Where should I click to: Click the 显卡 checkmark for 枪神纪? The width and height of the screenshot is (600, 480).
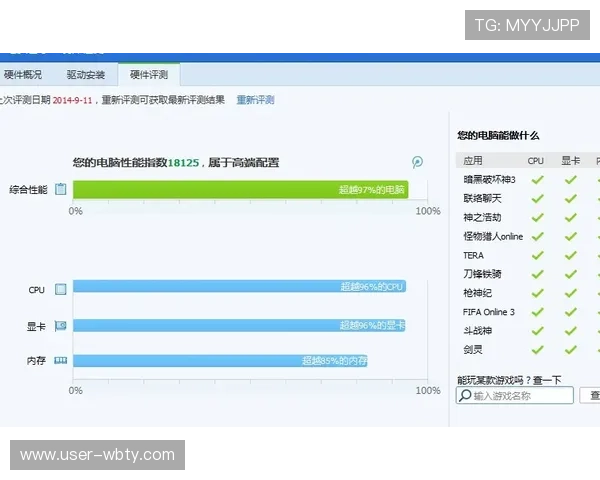pyautogui.click(x=571, y=293)
